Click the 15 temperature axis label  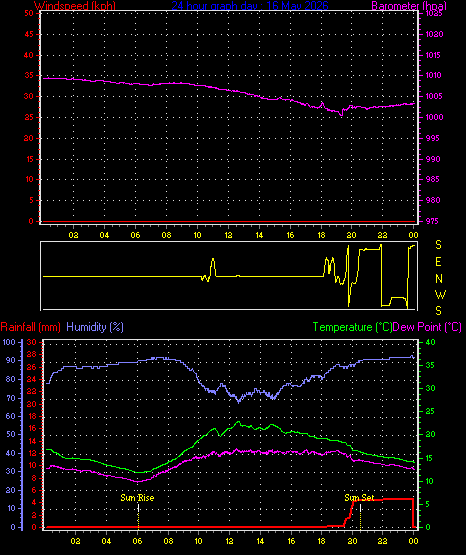430,458
